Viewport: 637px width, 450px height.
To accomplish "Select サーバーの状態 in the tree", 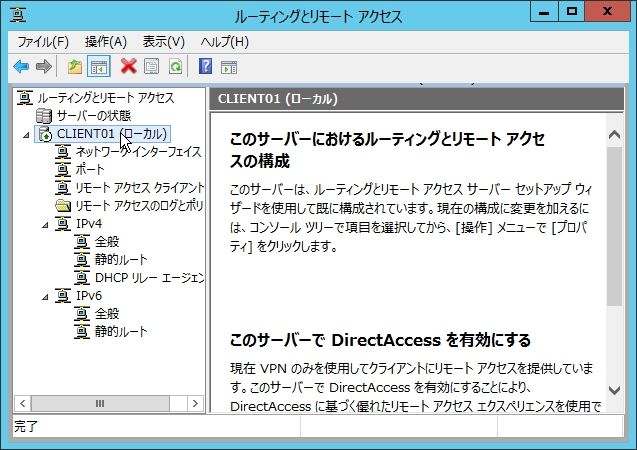I will 94,116.
